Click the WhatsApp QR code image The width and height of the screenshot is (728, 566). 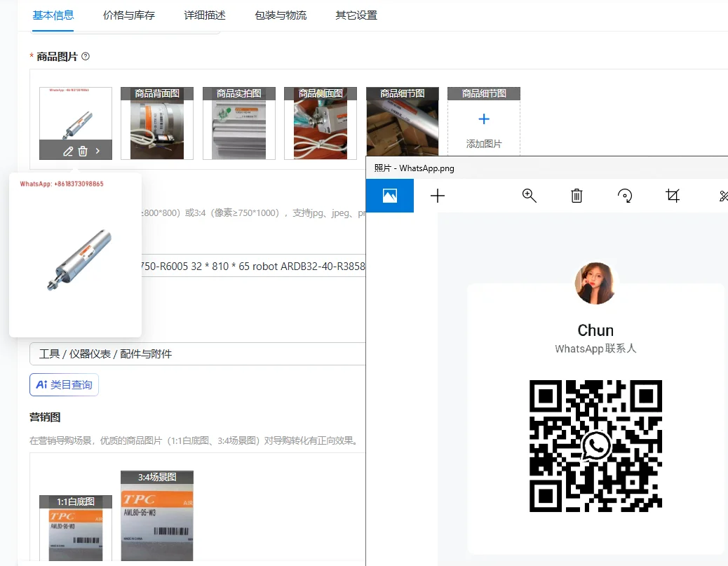tap(595, 446)
